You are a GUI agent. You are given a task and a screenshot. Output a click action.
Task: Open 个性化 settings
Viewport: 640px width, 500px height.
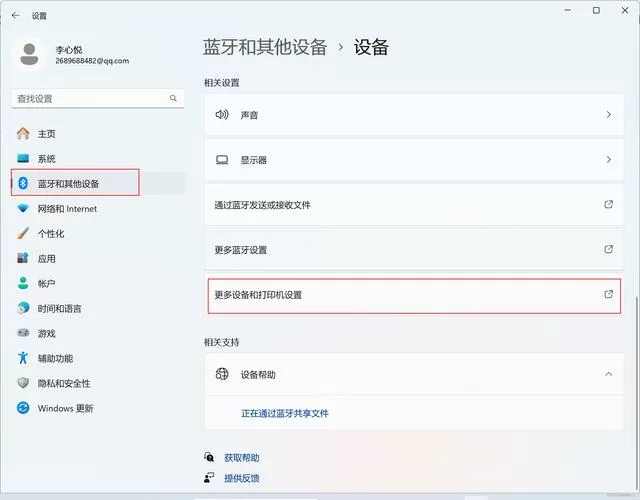tap(98, 234)
